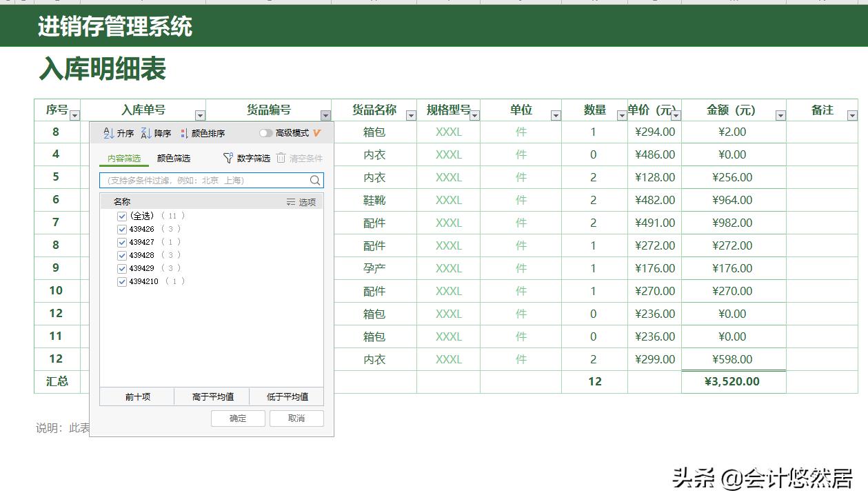Switch to the 颜色筛选 filter tab
Screen dimensions: 868x504
[172, 157]
